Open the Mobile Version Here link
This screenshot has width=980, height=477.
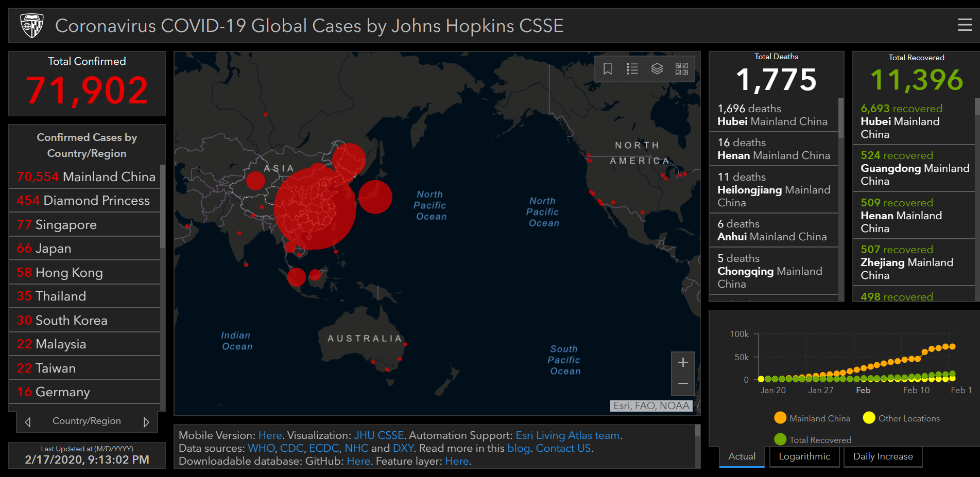pyautogui.click(x=270, y=435)
